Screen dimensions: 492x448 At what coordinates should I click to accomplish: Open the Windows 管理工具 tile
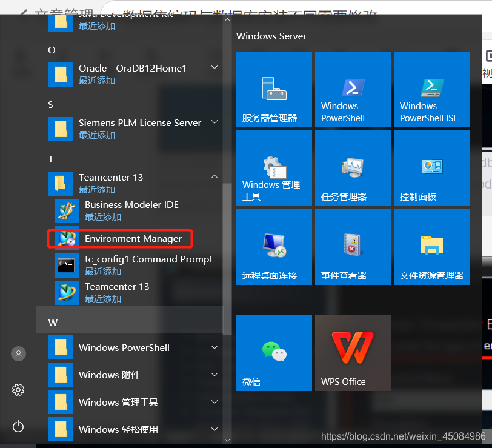click(274, 168)
